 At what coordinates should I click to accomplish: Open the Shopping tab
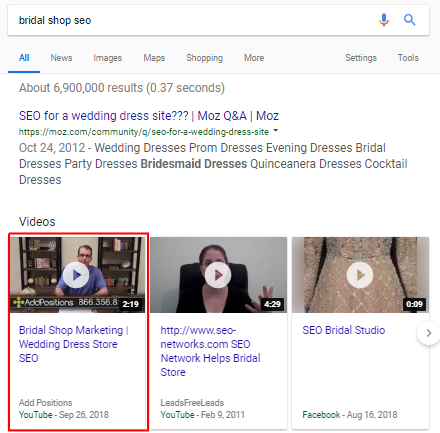click(x=204, y=58)
